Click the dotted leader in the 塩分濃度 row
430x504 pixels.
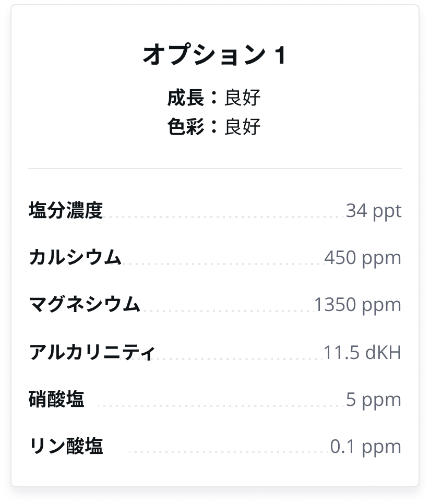click(x=225, y=217)
